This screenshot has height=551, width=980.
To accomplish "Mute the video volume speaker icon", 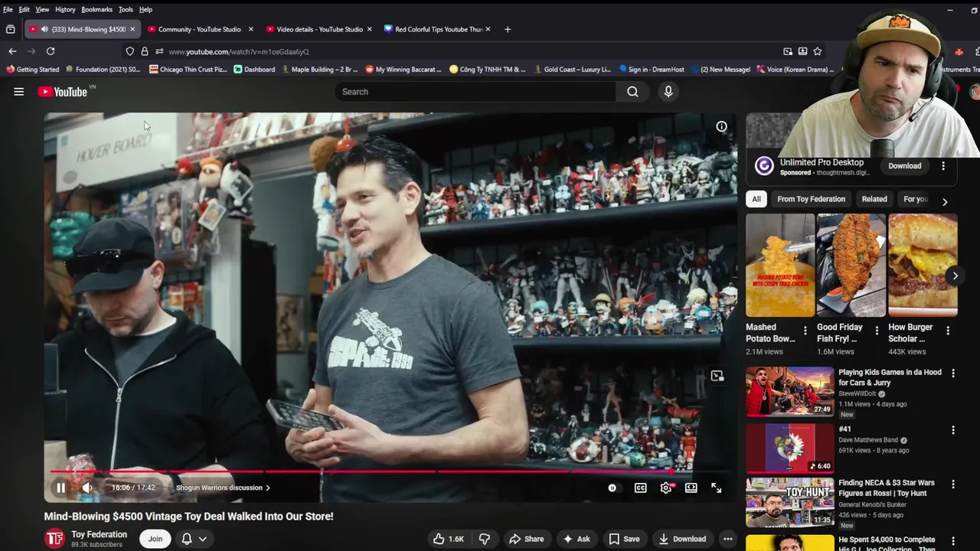I will [88, 487].
